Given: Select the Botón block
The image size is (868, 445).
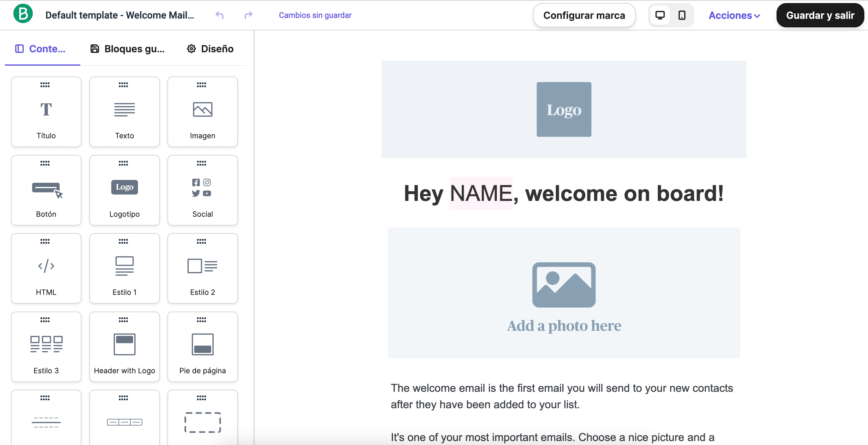Looking at the screenshot, I should pos(46,190).
